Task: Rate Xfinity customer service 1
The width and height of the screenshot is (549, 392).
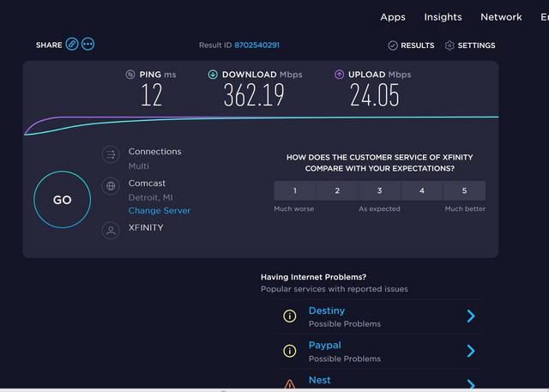Action: (295, 190)
